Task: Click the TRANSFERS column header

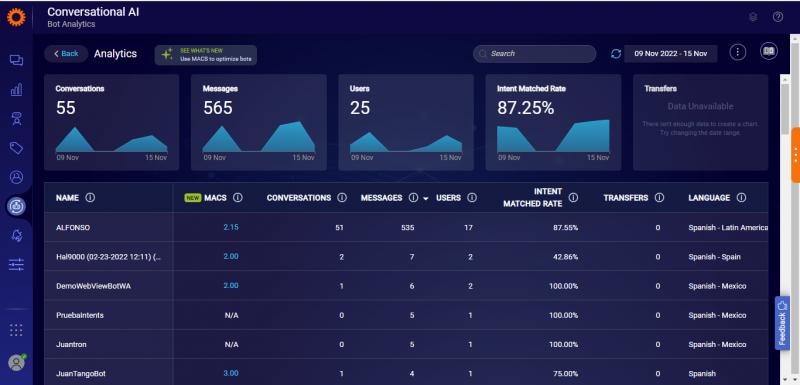Action: (x=626, y=197)
